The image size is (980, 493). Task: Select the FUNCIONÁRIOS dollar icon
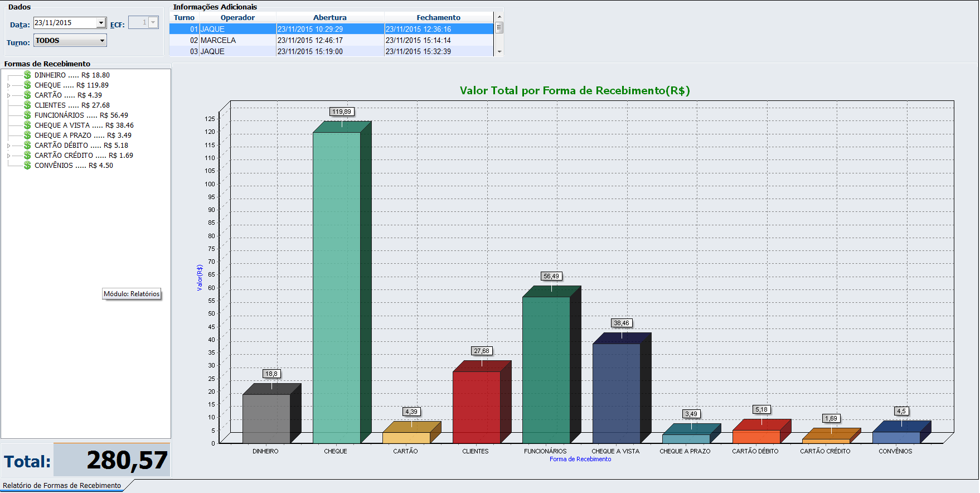[x=27, y=115]
